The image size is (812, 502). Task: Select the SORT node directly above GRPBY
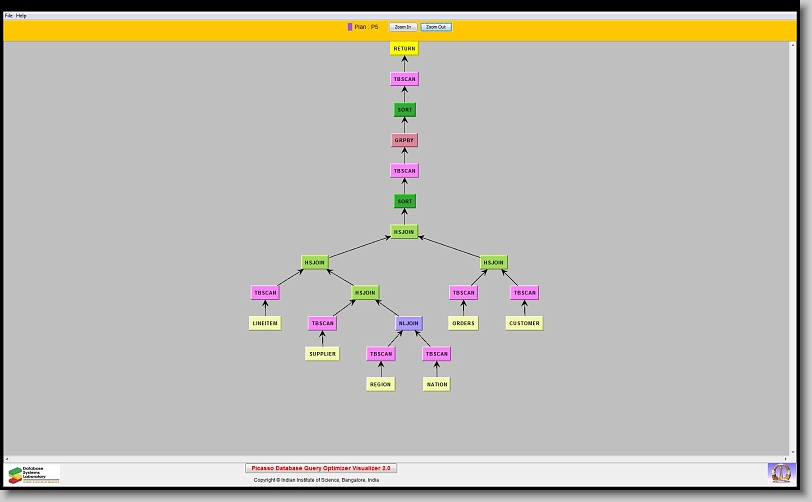(x=404, y=110)
